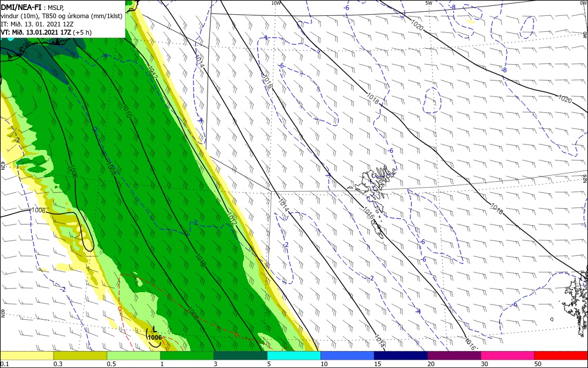Click the bold "1006" value under the L
588x368 pixels.
pos(155,337)
